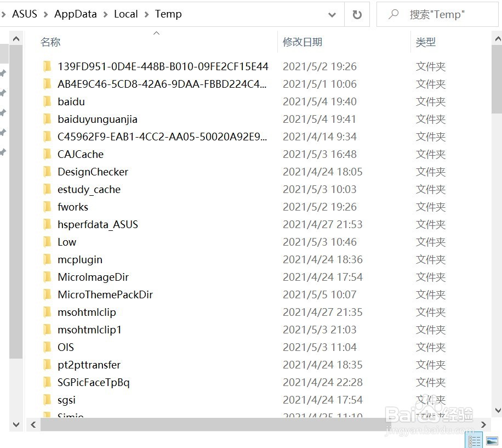The width and height of the screenshot is (502, 448).
Task: Select the folder icon of Low
Action: coord(47,242)
